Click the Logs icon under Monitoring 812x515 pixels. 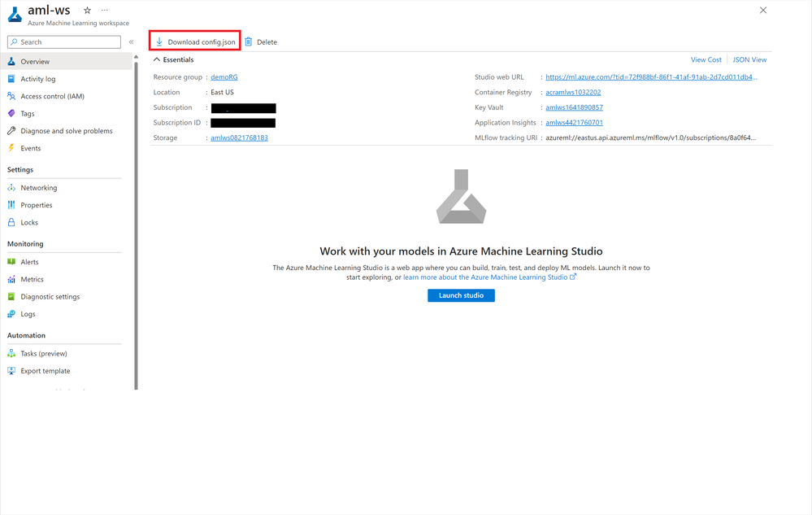(x=11, y=314)
